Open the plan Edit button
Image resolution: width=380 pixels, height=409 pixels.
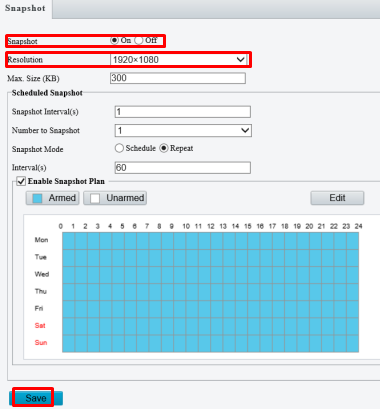coord(337,198)
